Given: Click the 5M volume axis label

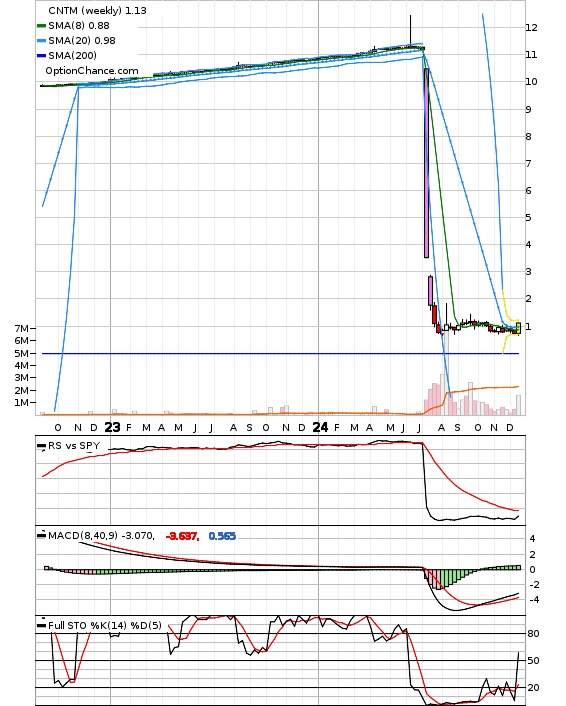Looking at the screenshot, I should pyautogui.click(x=22, y=353).
